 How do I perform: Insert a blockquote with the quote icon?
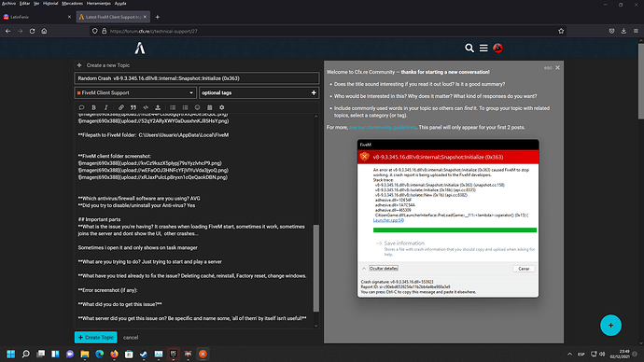point(133,107)
